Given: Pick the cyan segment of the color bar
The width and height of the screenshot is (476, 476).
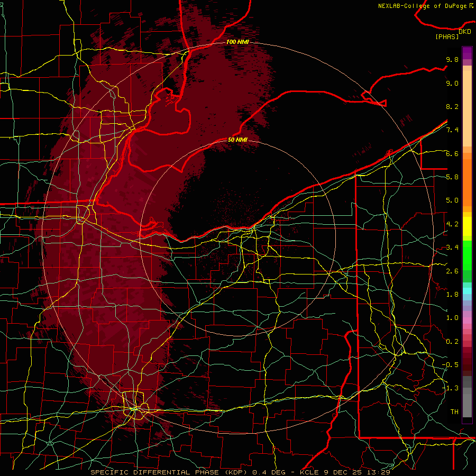Looking at the screenshot, I should point(467,291).
